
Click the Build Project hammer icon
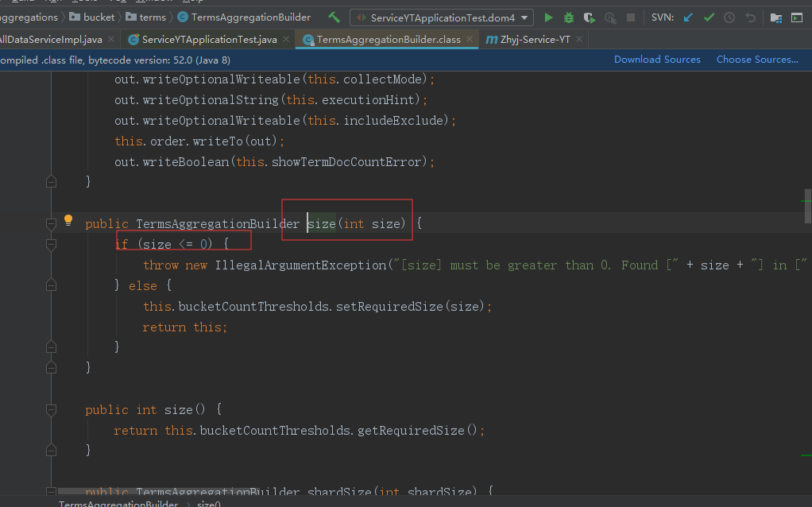(x=334, y=17)
